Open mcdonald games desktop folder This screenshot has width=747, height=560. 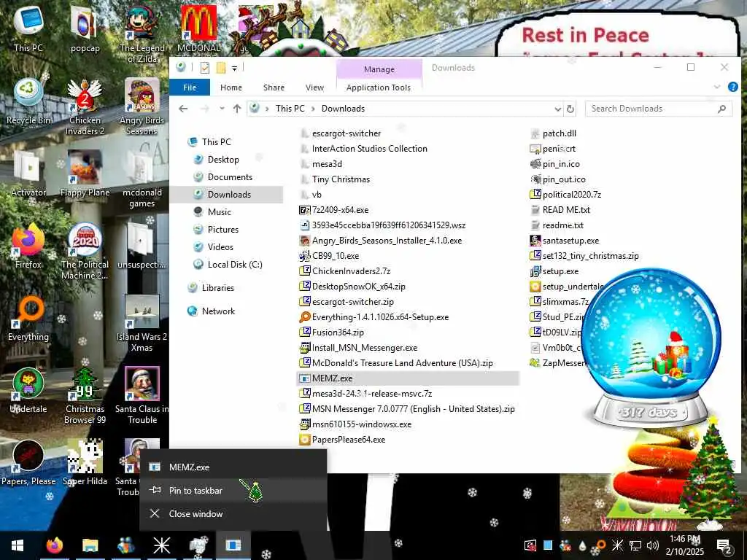(142, 179)
